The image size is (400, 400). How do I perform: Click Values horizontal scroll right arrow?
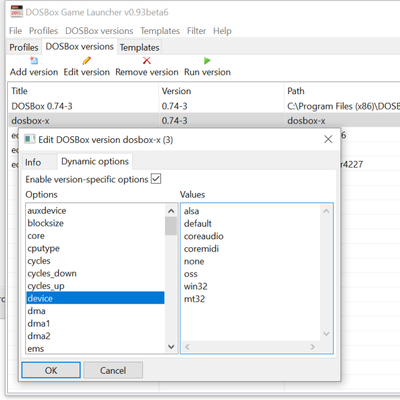click(312, 347)
